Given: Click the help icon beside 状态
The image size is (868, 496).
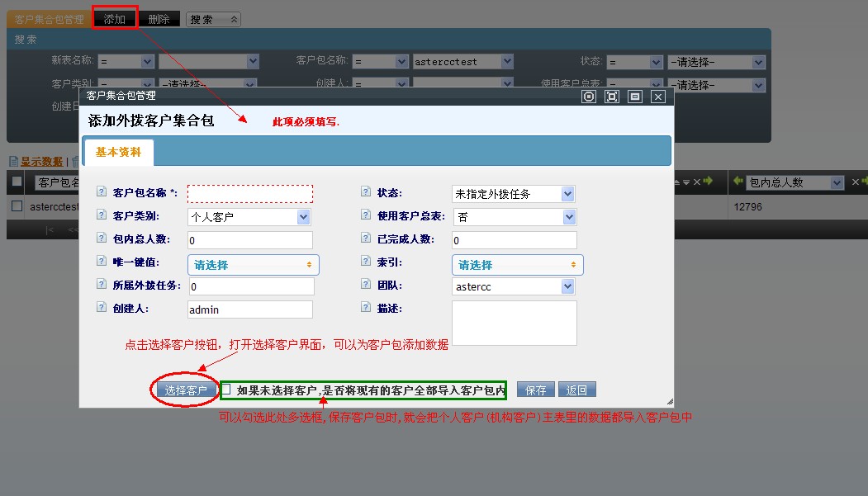Looking at the screenshot, I should [x=366, y=191].
